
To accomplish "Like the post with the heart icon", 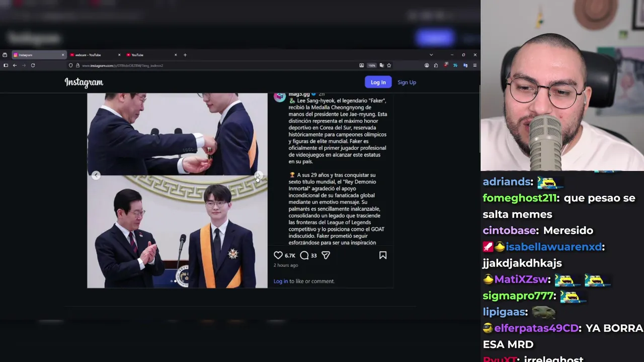I will [x=278, y=255].
